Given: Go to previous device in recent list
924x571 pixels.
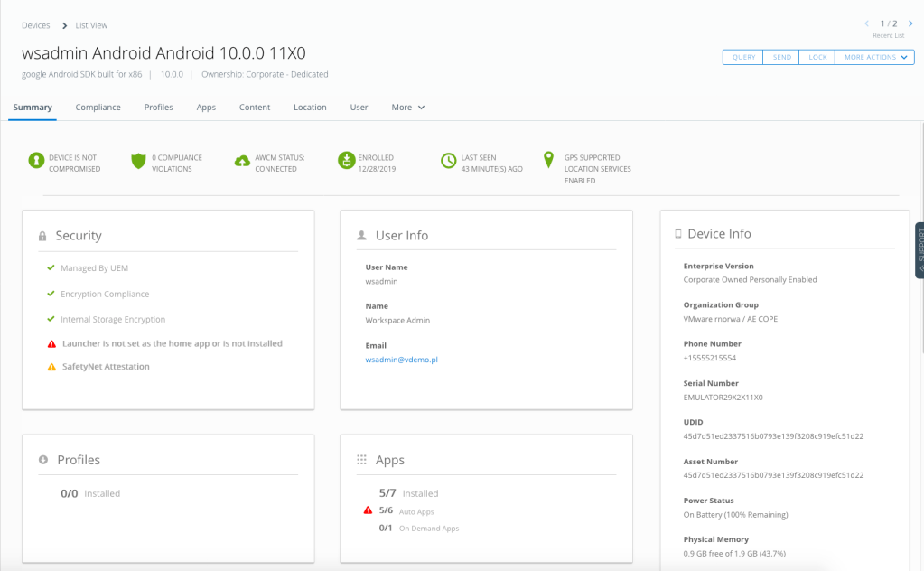Looking at the screenshot, I should pyautogui.click(x=867, y=23).
